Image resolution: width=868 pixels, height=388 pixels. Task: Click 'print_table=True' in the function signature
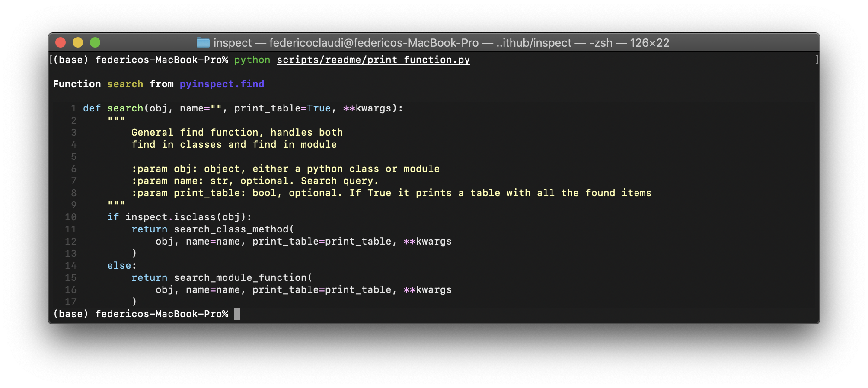(x=282, y=108)
